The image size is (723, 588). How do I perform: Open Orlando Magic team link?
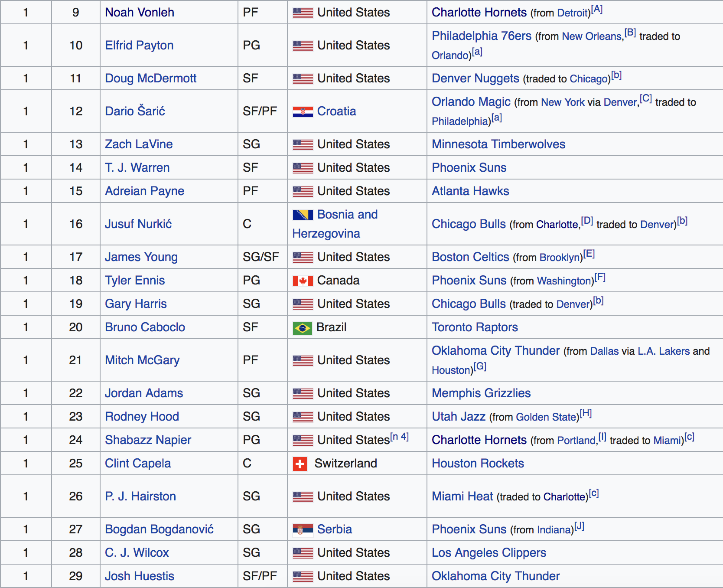[x=471, y=101]
